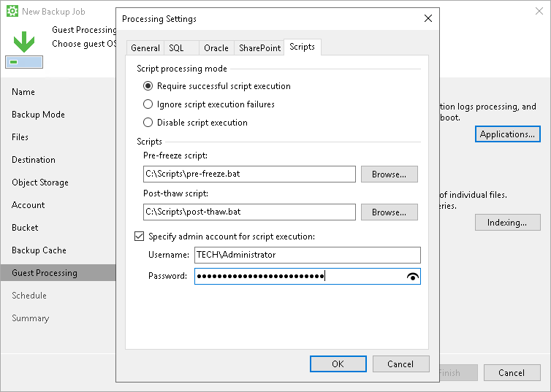Click Cancel in Processing Settings dialog

[400, 364]
